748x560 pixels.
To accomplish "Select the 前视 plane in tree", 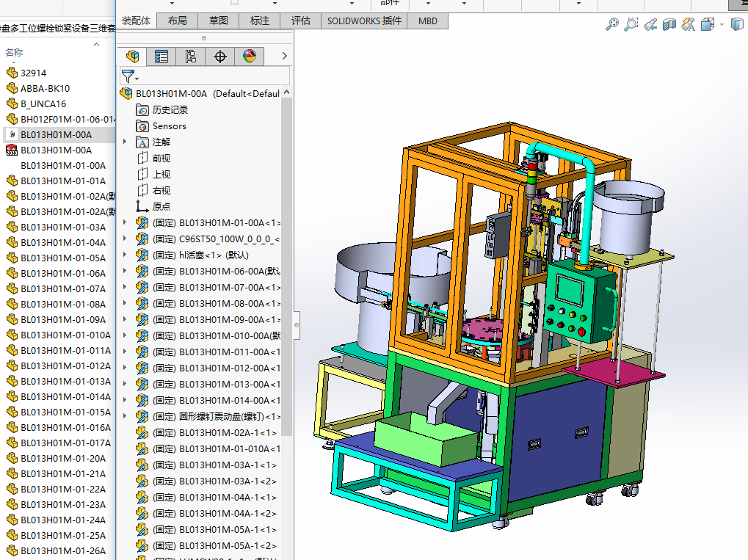I will coord(161,158).
